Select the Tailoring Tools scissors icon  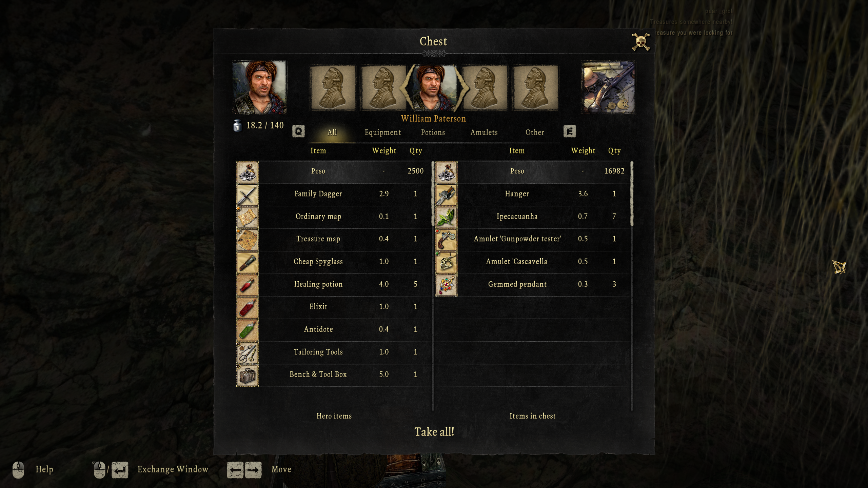[247, 353]
